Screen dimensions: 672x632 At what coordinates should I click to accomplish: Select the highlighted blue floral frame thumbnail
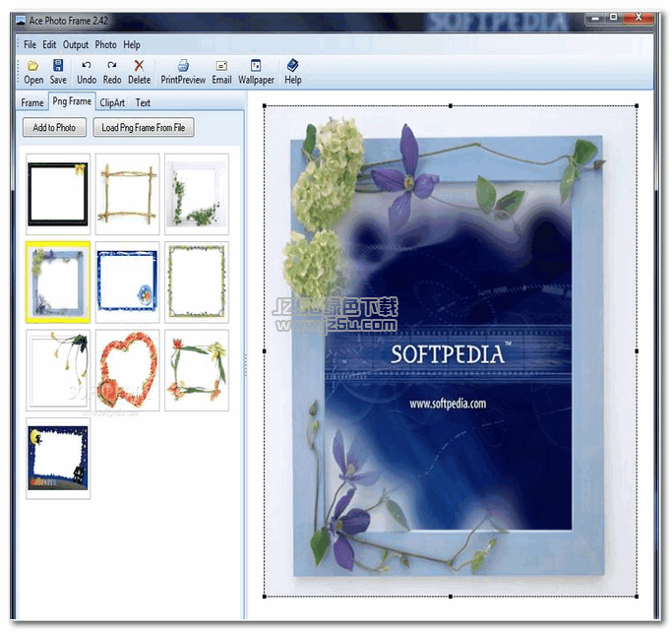coord(58,283)
